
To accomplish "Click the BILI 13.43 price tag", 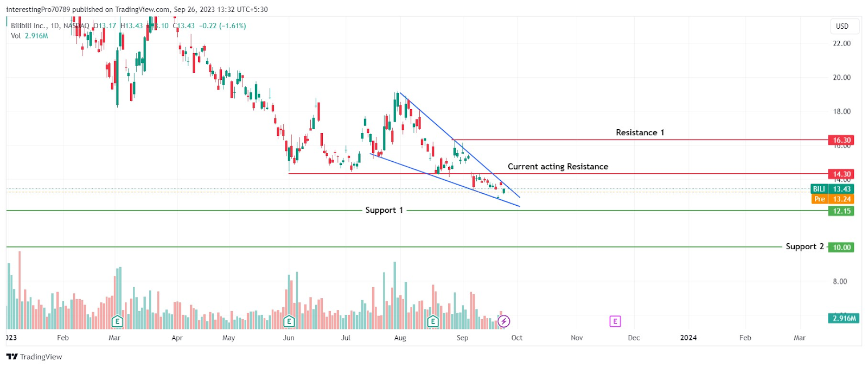I will [832, 189].
